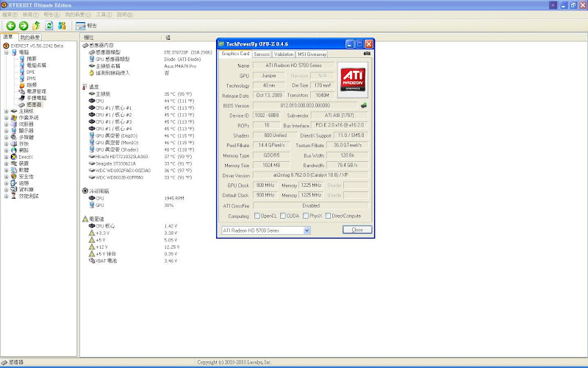Expand the 存放 tree node
This screenshot has height=368, width=588.
point(7,144)
